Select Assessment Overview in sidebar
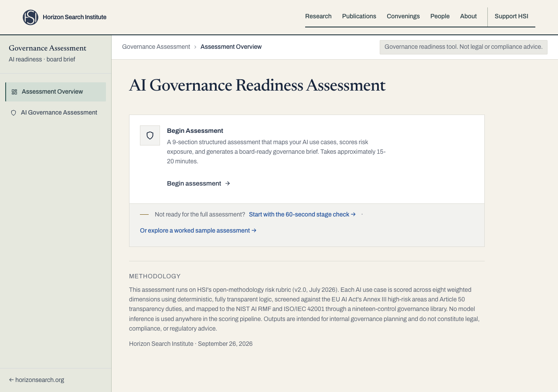Viewport: 558px width, 392px height. click(56, 92)
